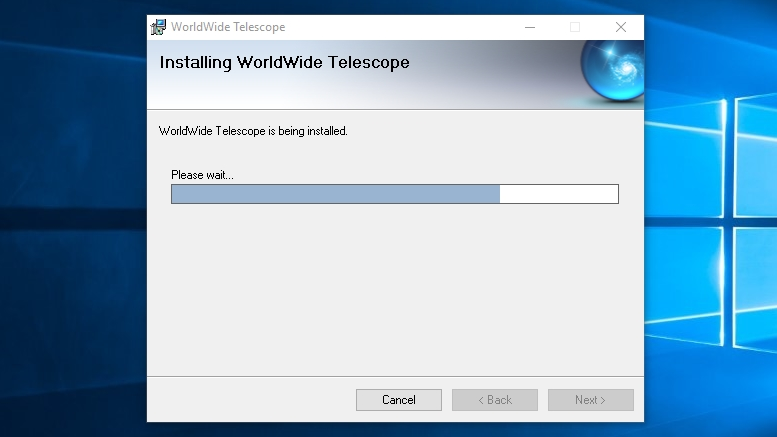Click the 'Installing WorldWide Telescope' heading

click(284, 62)
